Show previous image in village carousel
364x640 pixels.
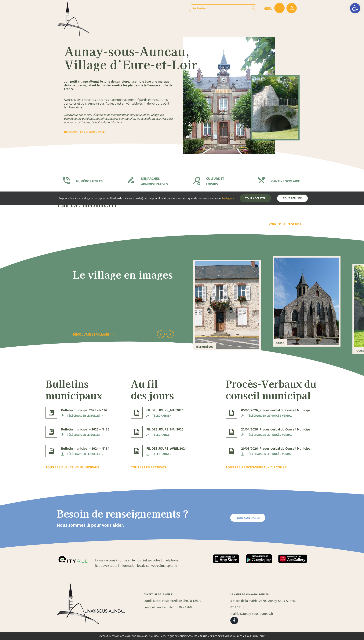tap(161, 334)
